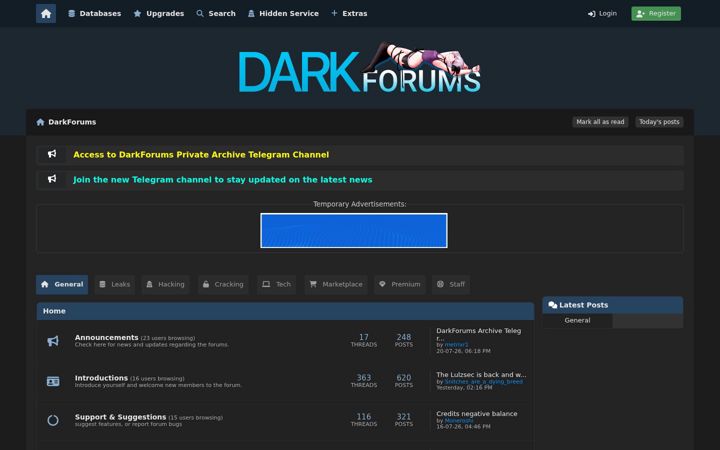
Task: Expand the Extras menu
Action: click(x=349, y=13)
